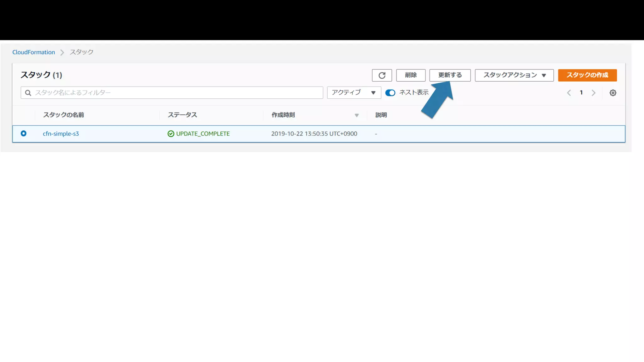Select the cfn-simple-s3 radio button

[x=24, y=134]
